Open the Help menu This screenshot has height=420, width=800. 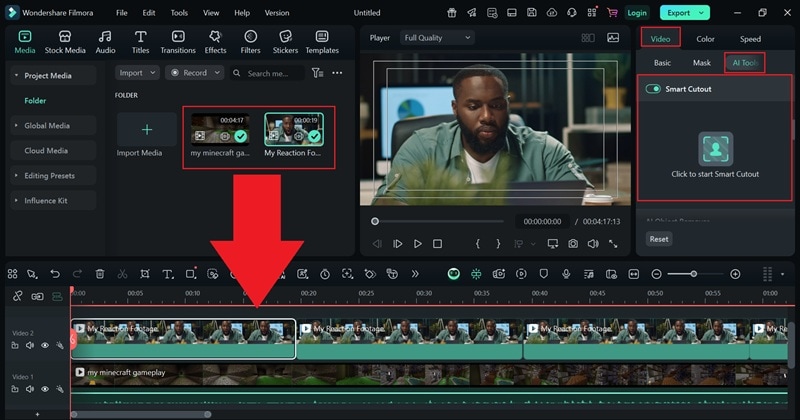pyautogui.click(x=242, y=13)
